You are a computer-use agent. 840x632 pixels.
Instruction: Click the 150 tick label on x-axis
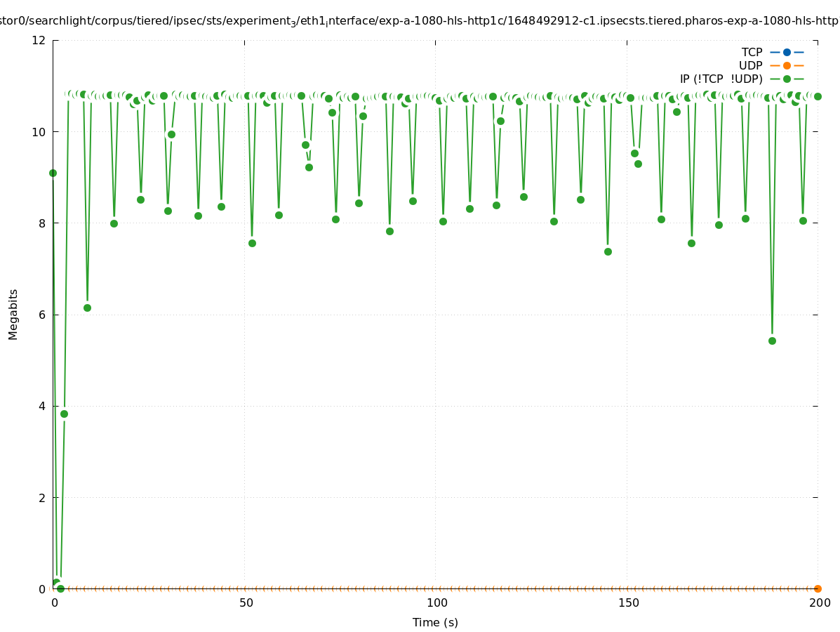click(x=628, y=603)
